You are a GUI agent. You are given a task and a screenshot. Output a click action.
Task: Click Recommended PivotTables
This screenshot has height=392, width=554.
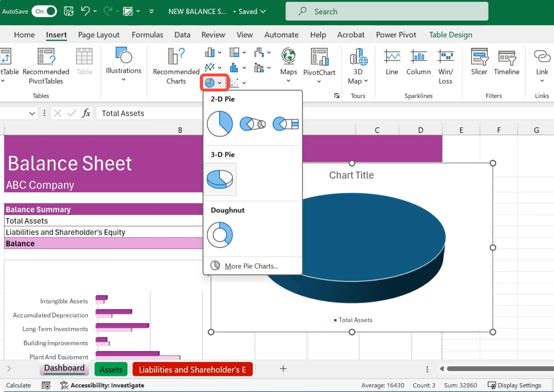46,66
